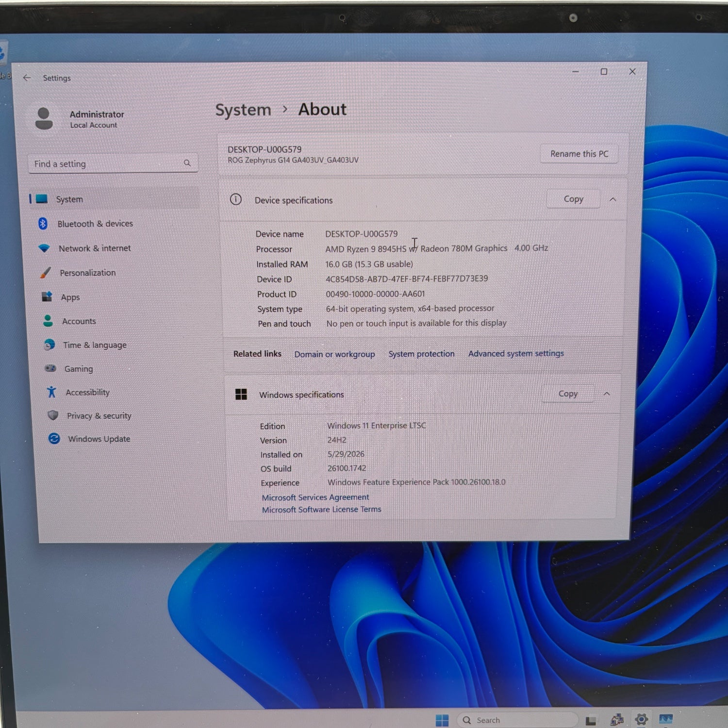This screenshot has height=728, width=728.
Task: Select the Windows Feature Experience Pack text
Action: [x=416, y=482]
